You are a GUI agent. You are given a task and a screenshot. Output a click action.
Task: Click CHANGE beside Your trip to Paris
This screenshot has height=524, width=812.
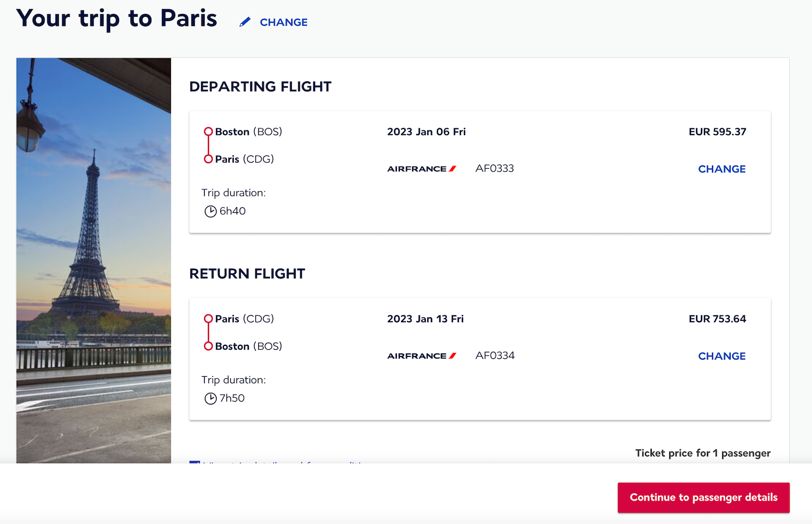(x=283, y=22)
